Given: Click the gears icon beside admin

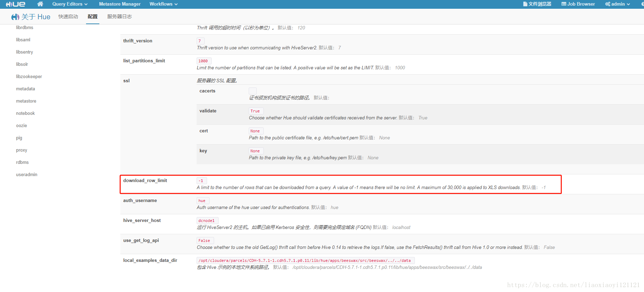Looking at the screenshot, I should (x=608, y=4).
